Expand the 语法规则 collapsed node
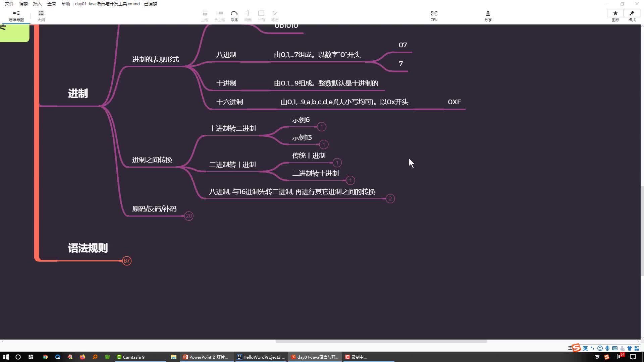Viewport: 644px width, 362px height. click(127, 261)
